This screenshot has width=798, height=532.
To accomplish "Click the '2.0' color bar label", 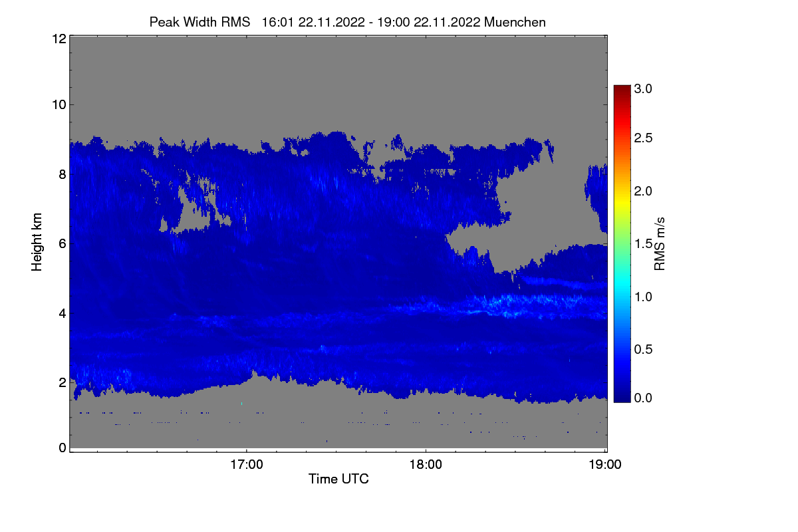I will pyautogui.click(x=644, y=191).
